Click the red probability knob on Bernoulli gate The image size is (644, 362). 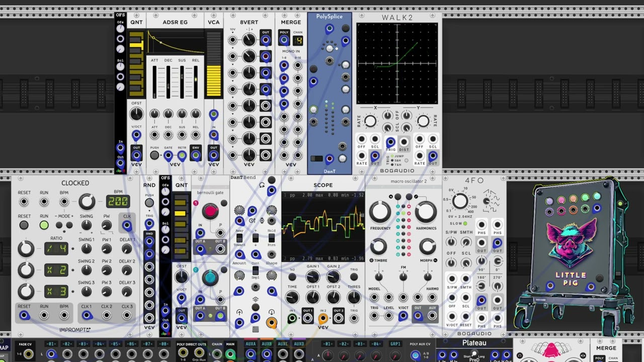(x=210, y=211)
